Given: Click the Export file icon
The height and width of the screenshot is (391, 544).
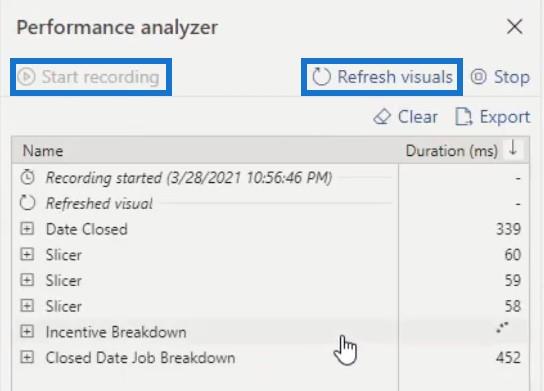Looking at the screenshot, I should point(464,117).
